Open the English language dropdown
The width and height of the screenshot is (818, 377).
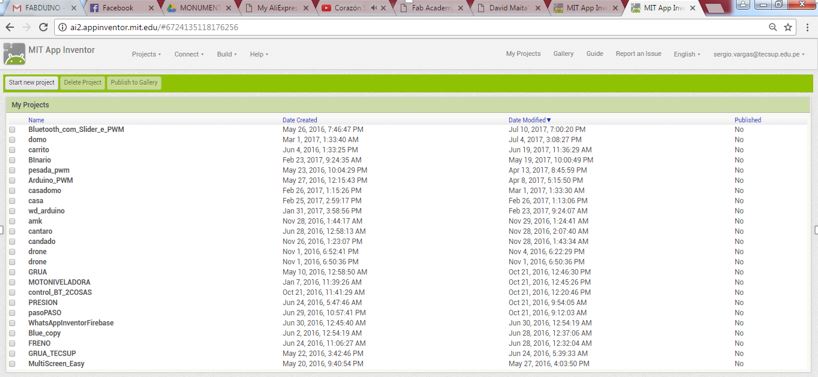point(687,54)
